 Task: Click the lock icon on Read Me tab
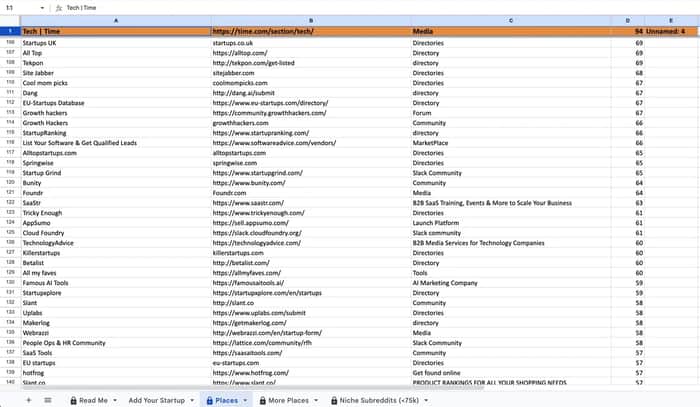[73, 401]
